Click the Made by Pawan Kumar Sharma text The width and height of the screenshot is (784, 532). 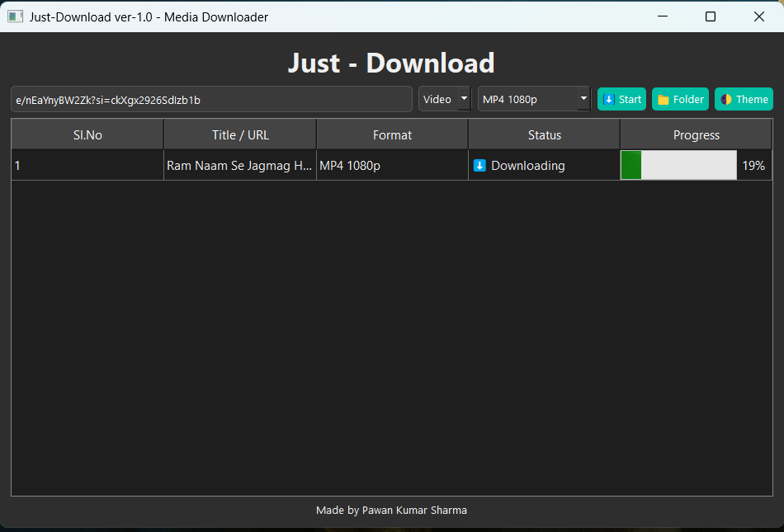tap(391, 510)
